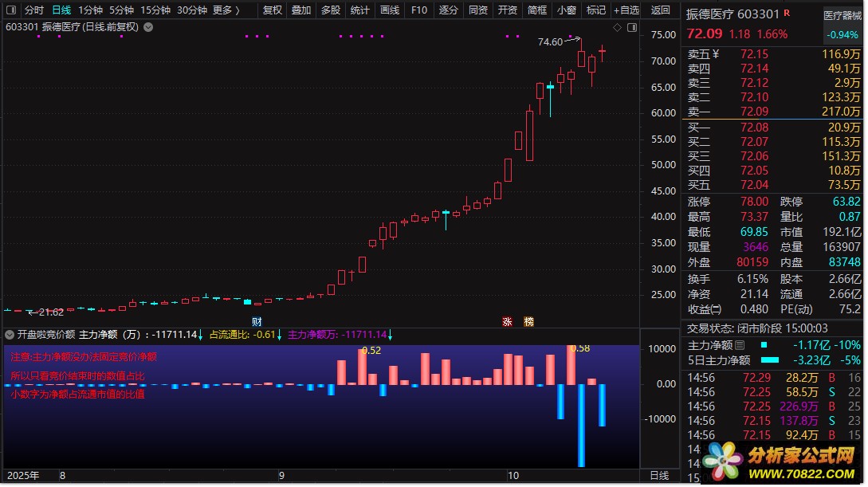Click the 74.60 high price label

[550, 42]
